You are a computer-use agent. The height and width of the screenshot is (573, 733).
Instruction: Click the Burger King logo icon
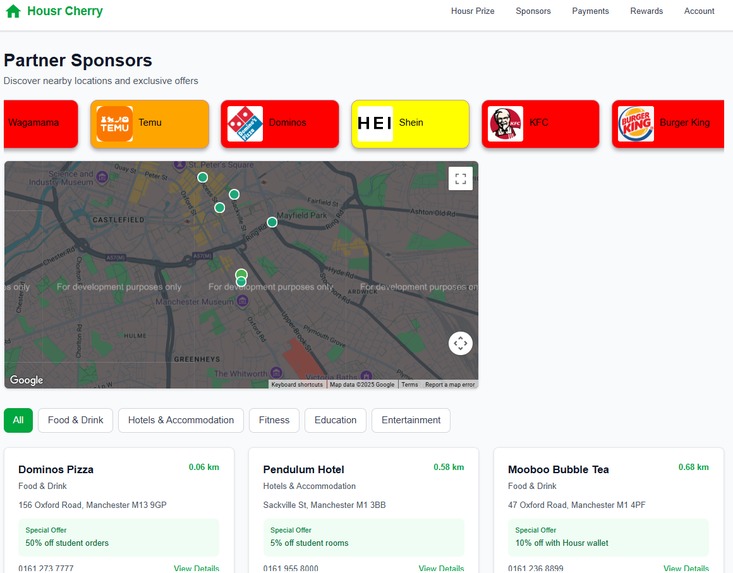click(x=636, y=124)
